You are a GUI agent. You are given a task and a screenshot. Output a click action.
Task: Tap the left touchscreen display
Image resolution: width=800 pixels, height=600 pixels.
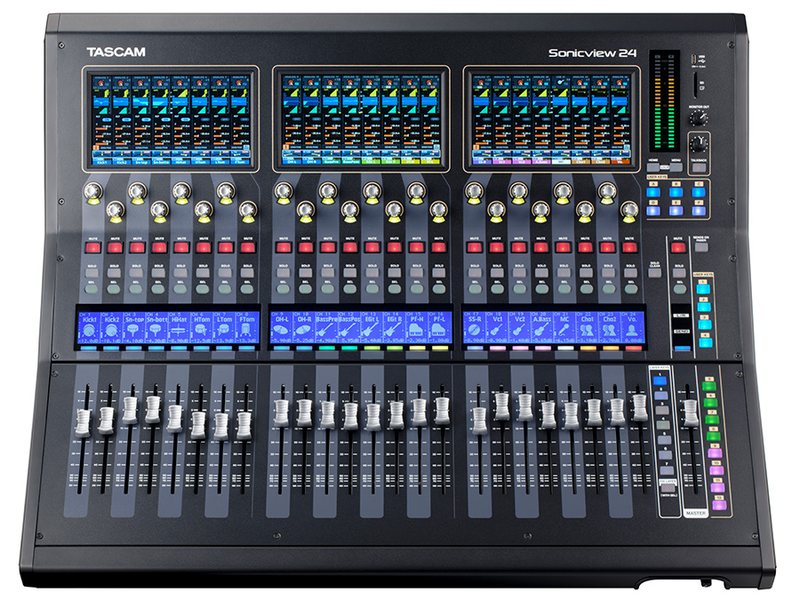[171, 120]
